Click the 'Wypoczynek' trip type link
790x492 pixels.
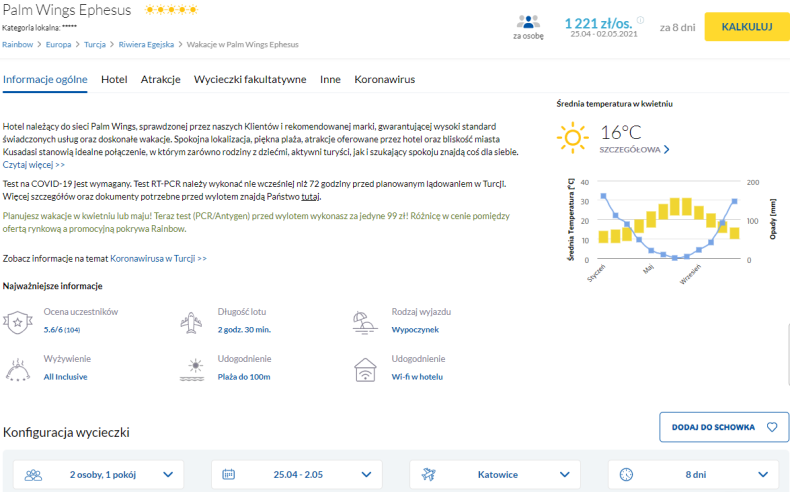tap(415, 330)
